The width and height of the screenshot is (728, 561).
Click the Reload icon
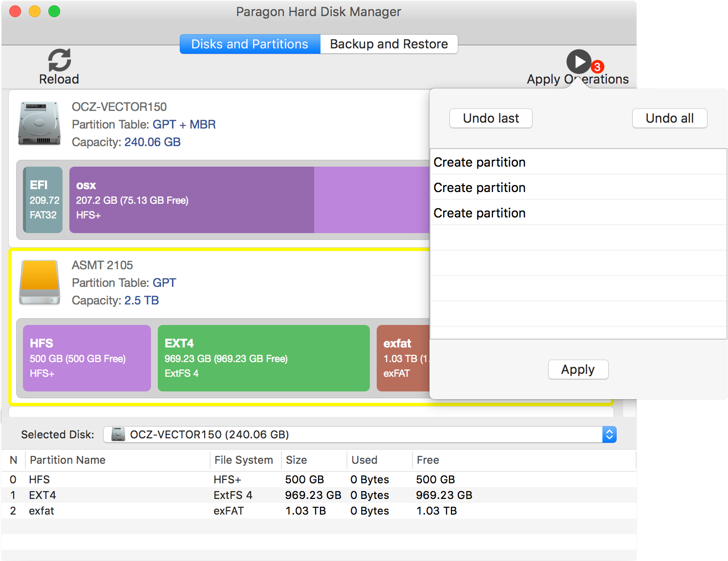(x=59, y=60)
